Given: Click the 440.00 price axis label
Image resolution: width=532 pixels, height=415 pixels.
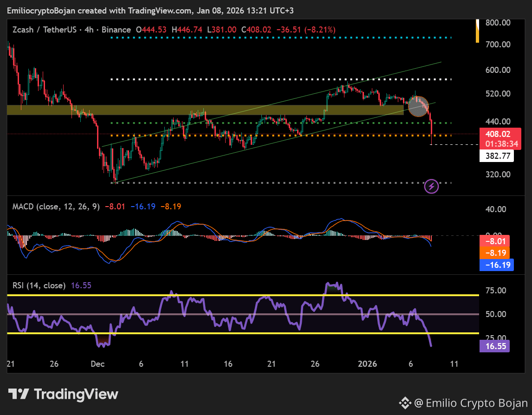Looking at the screenshot, I should [498, 122].
